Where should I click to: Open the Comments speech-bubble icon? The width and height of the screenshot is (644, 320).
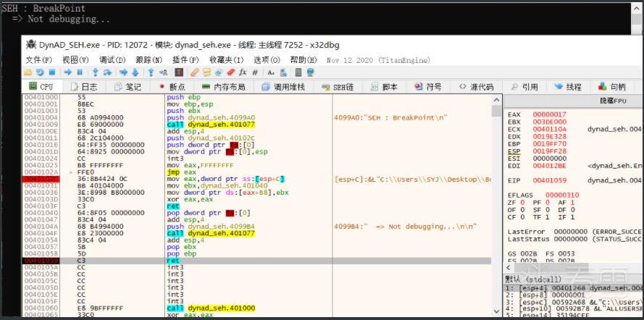[206, 72]
